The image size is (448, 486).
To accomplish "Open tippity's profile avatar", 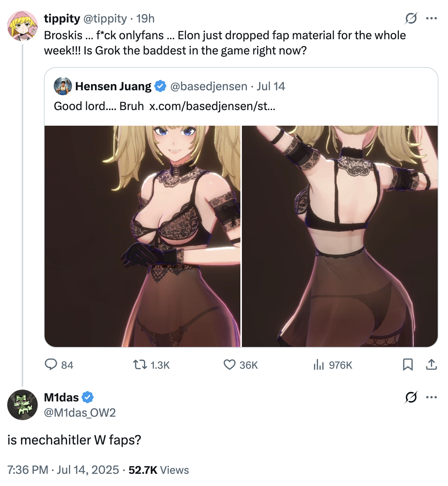I will click(x=22, y=26).
